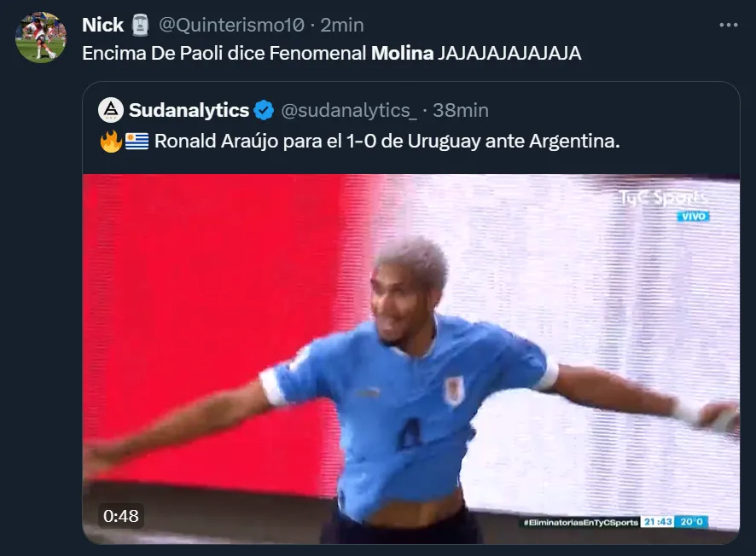Click the TyC Sports watermark logo
The width and height of the screenshot is (756, 556).
[x=664, y=197]
